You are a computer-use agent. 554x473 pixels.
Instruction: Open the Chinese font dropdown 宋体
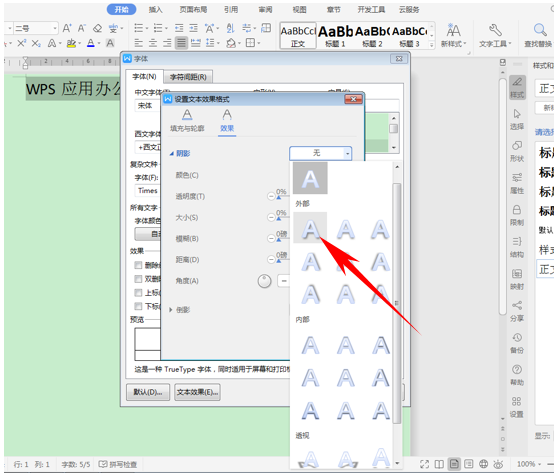pyautogui.click(x=148, y=106)
